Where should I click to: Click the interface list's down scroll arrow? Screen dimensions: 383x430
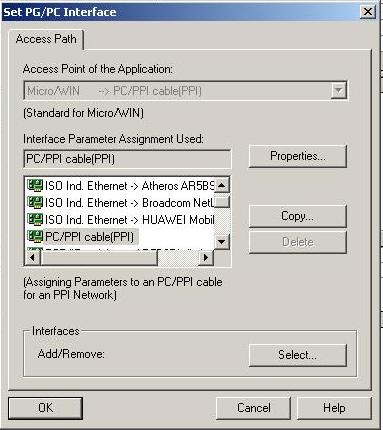click(222, 241)
